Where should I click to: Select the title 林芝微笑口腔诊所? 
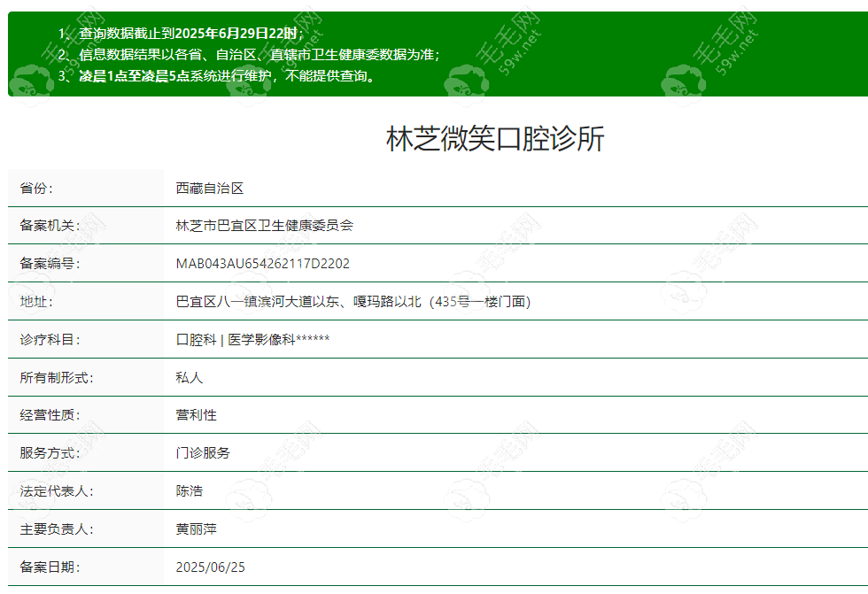click(x=495, y=138)
